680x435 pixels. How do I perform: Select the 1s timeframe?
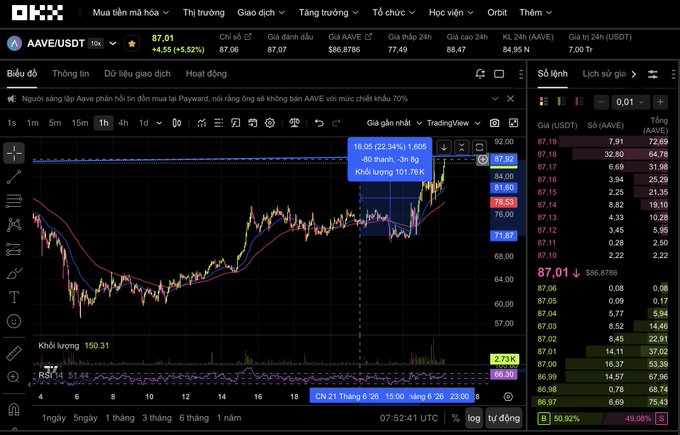12,123
